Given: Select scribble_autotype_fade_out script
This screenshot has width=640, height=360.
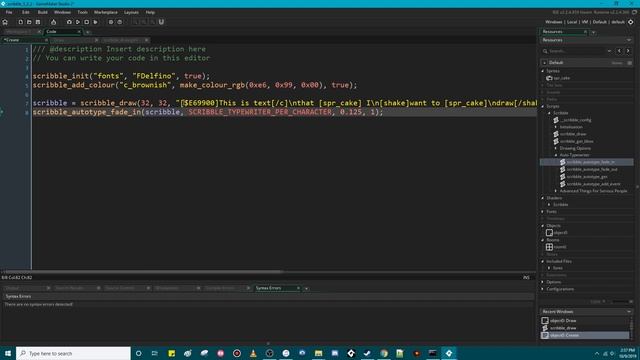Looking at the screenshot, I should click(x=592, y=169).
